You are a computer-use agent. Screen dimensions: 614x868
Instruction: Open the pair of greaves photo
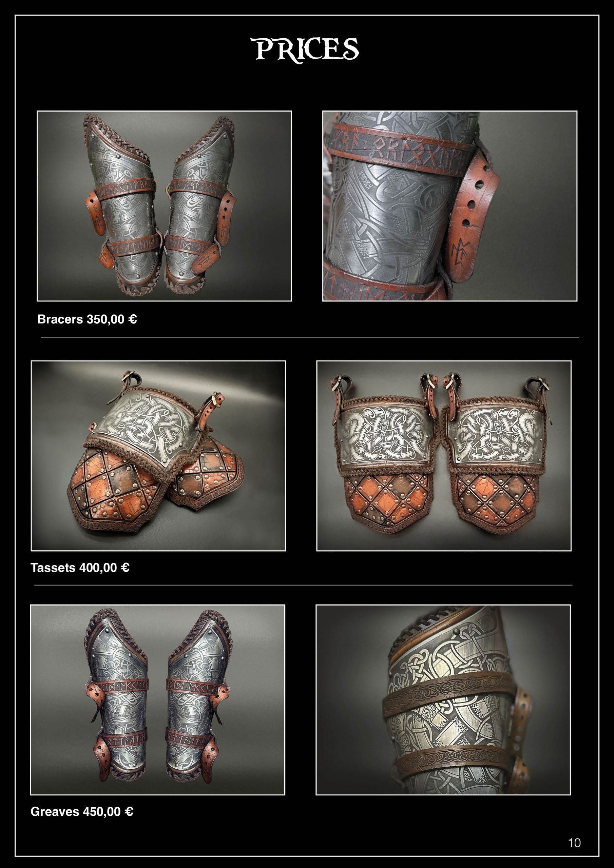point(157,700)
